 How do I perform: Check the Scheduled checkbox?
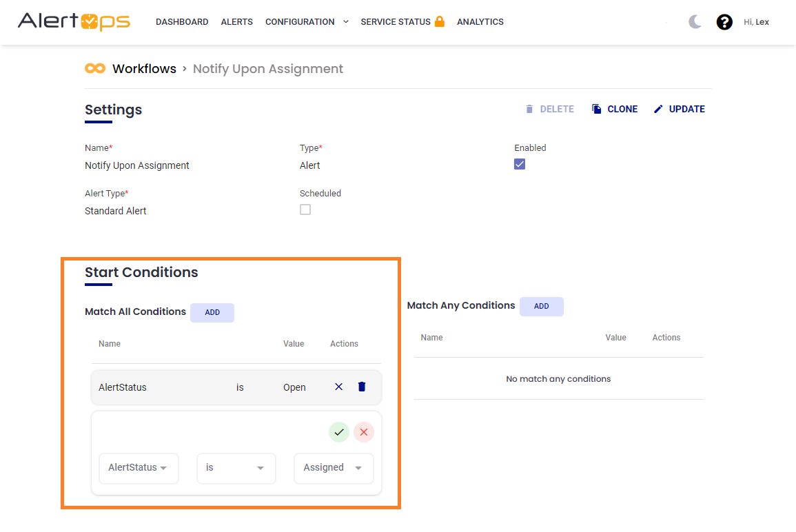(x=305, y=209)
